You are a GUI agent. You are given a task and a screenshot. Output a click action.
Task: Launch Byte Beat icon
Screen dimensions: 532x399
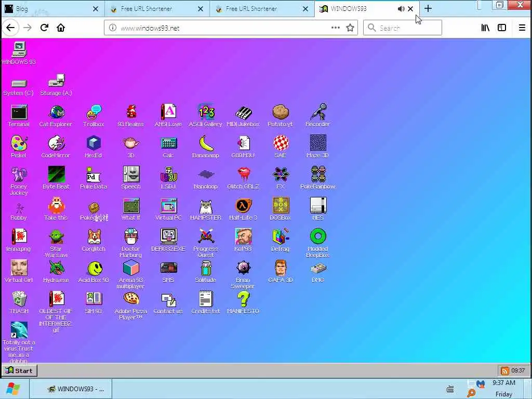click(56, 178)
